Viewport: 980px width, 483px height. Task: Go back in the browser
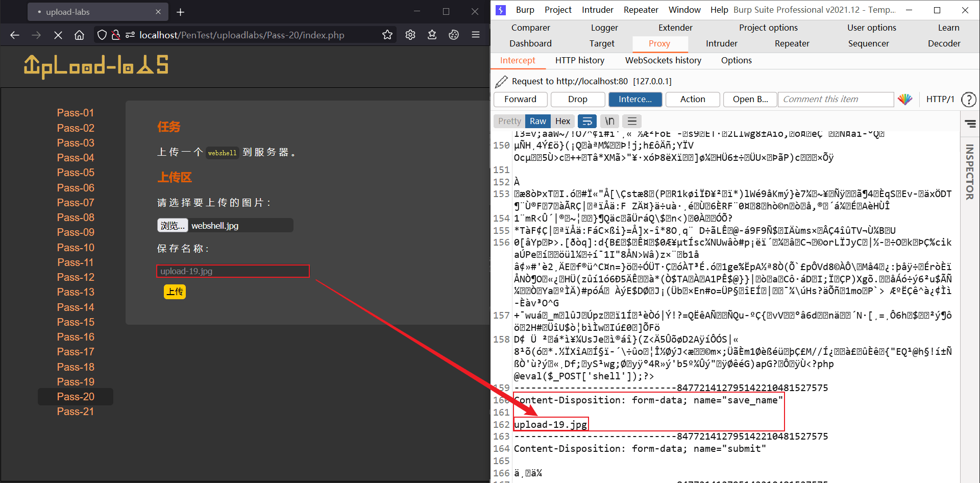[15, 35]
